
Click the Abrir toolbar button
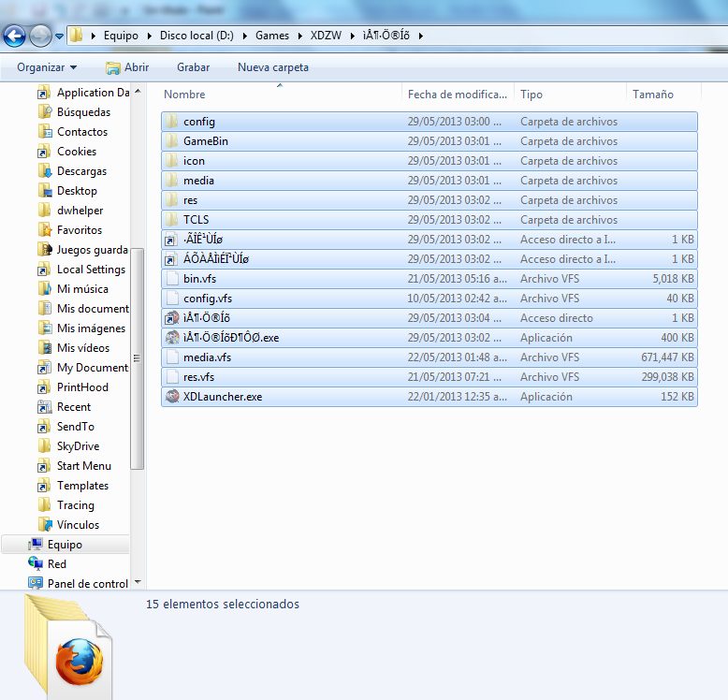coord(127,67)
